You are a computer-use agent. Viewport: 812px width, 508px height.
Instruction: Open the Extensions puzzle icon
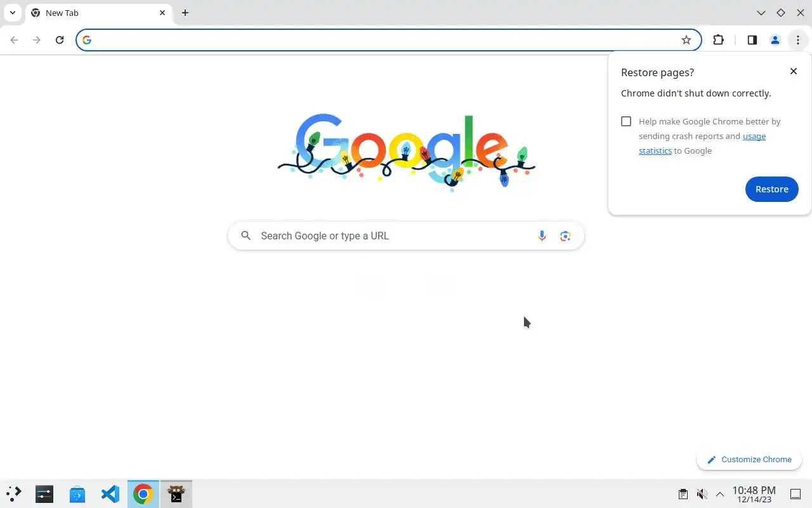click(x=718, y=40)
